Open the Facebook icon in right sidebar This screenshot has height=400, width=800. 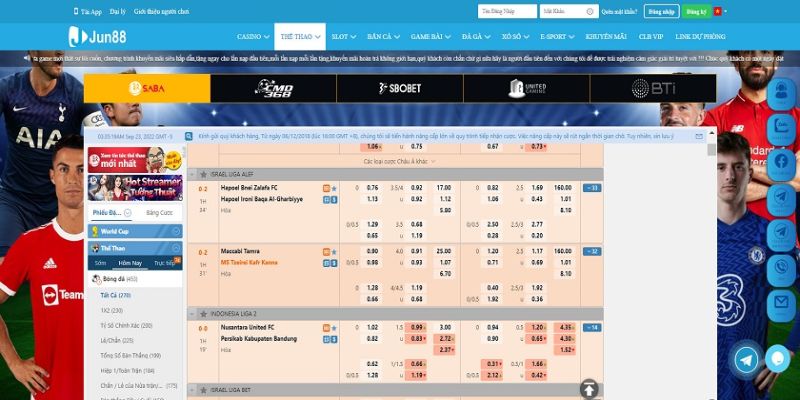point(779,161)
